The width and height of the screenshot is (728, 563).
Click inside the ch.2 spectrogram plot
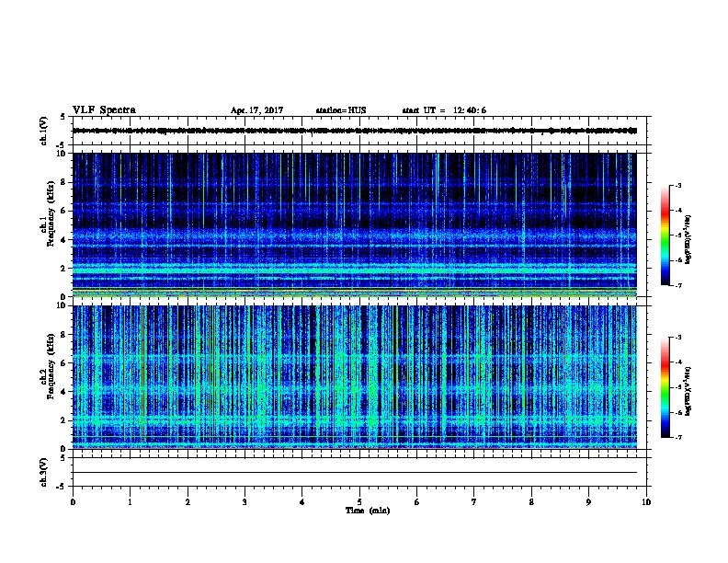tap(355, 377)
